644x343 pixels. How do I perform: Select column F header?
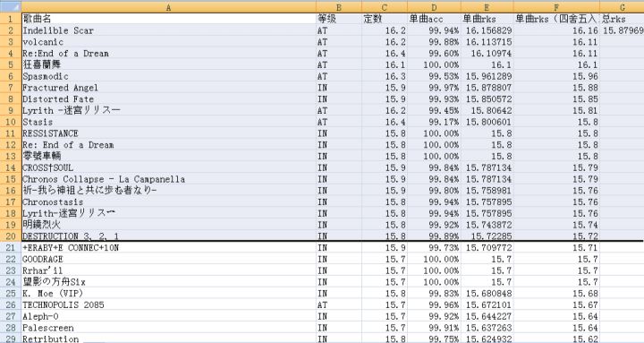(x=556, y=6)
